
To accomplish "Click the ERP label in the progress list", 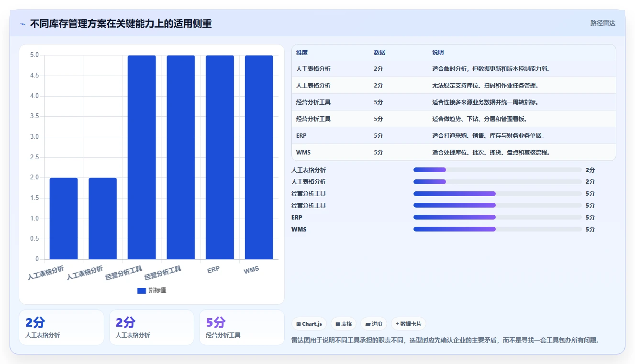I will coord(297,217).
